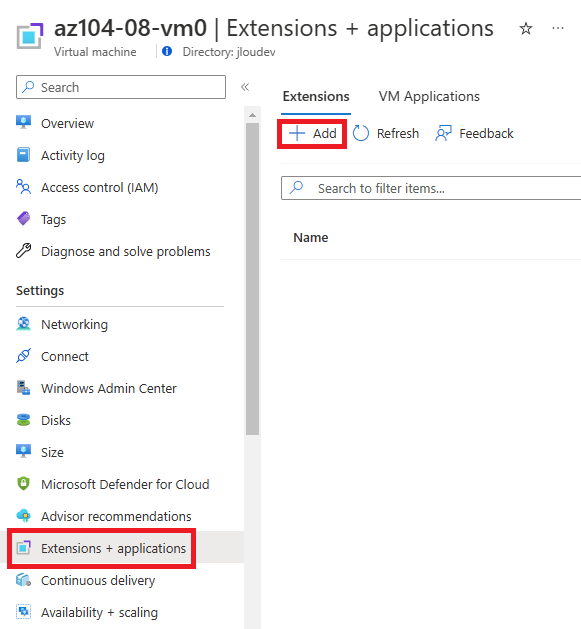This screenshot has width=581, height=629.
Task: Click the Diagnose and solve problems wrench icon
Action: [x=23, y=251]
